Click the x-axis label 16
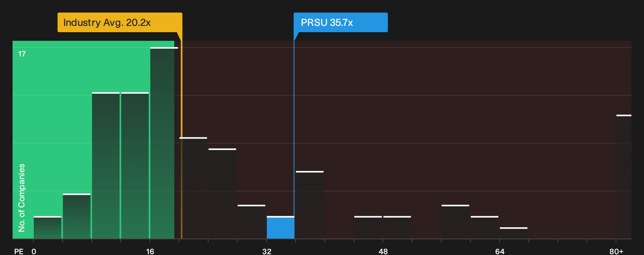The width and height of the screenshot is (644, 255). [x=150, y=251]
